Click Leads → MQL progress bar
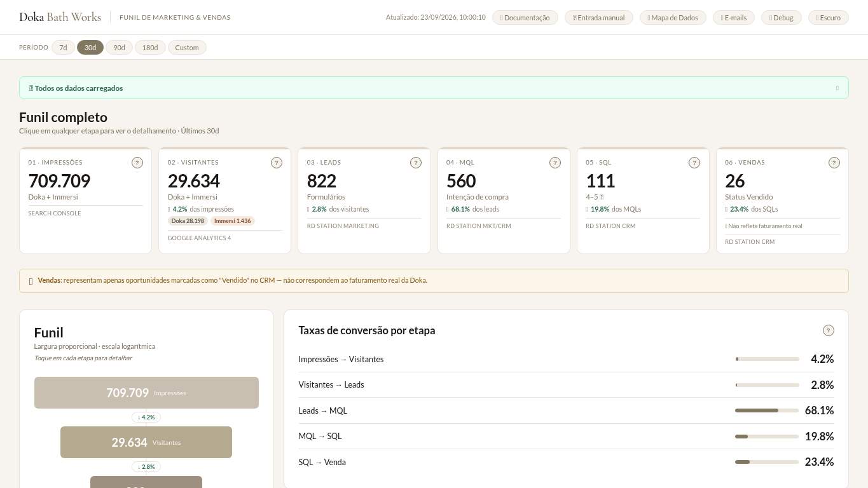The height and width of the screenshot is (488, 868). click(x=767, y=410)
